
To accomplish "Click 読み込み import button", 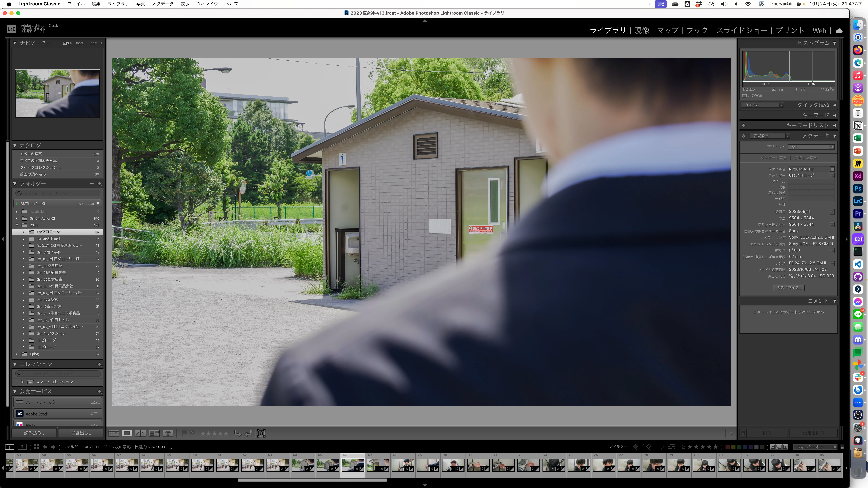I will tap(34, 433).
